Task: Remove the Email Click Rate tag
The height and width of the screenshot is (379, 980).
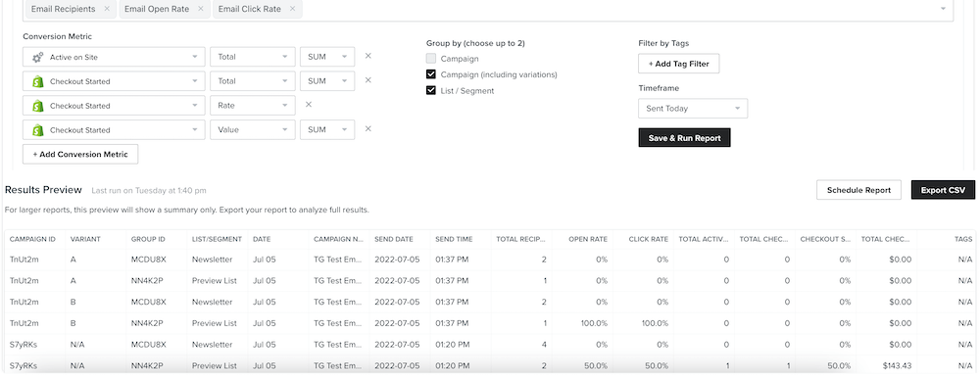Action: pos(292,9)
